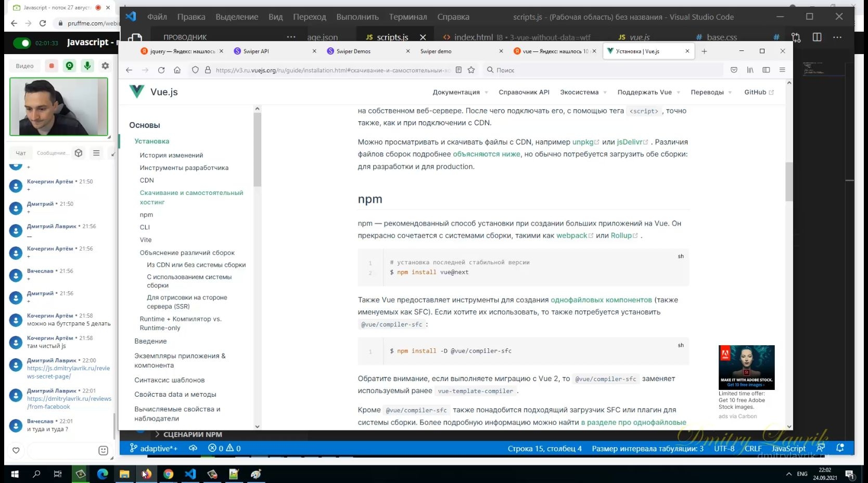Click Firefox home icon
This screenshot has width=868, height=483.
177,70
